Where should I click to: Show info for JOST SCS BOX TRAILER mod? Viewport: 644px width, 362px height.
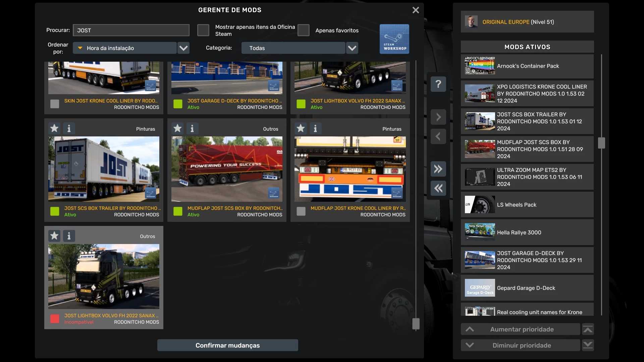[x=69, y=128]
